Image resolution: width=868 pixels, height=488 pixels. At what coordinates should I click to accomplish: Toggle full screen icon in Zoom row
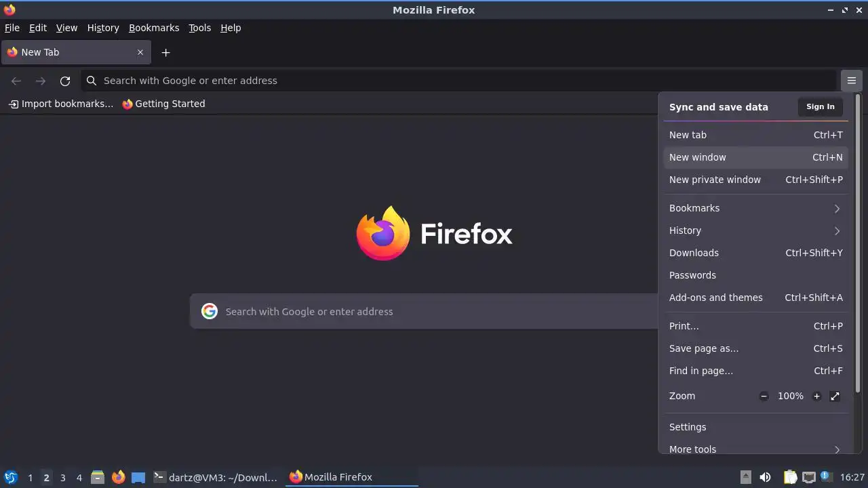pos(835,396)
